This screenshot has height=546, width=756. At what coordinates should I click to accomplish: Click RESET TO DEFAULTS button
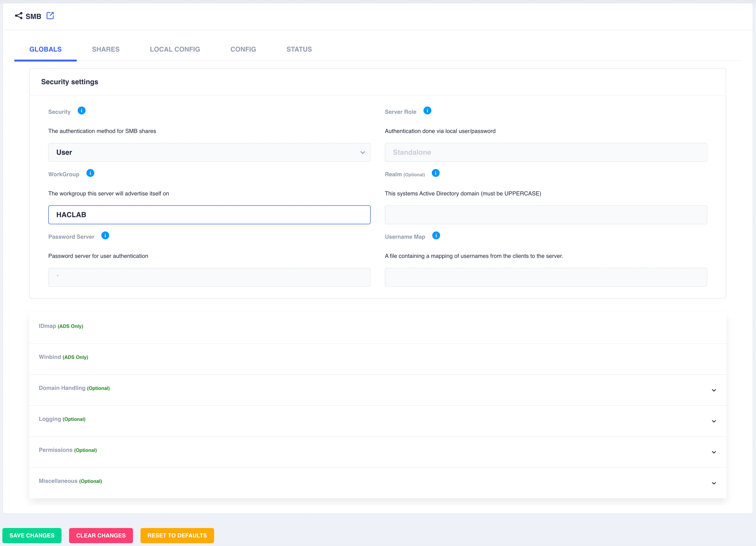(177, 535)
